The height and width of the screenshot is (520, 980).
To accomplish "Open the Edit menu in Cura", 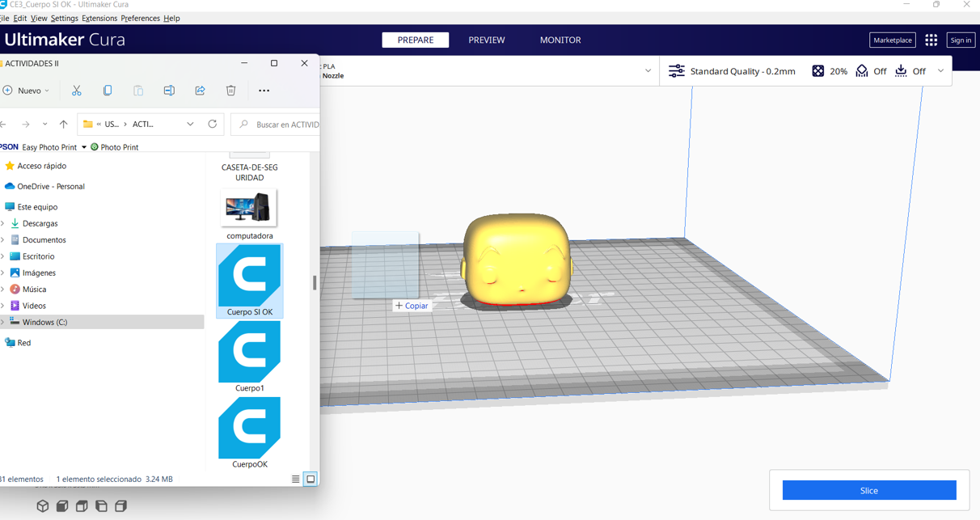I will [20, 18].
